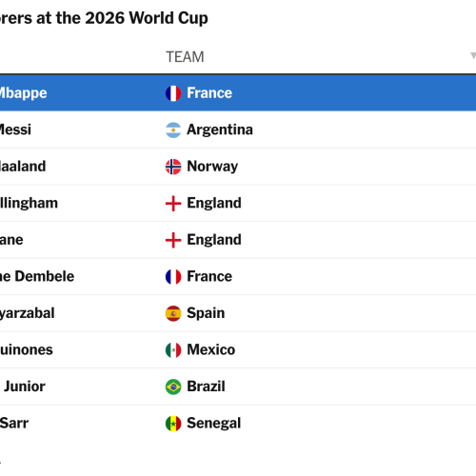Click the Spain flag icon
Screen dimensions: 476x476
click(x=173, y=313)
